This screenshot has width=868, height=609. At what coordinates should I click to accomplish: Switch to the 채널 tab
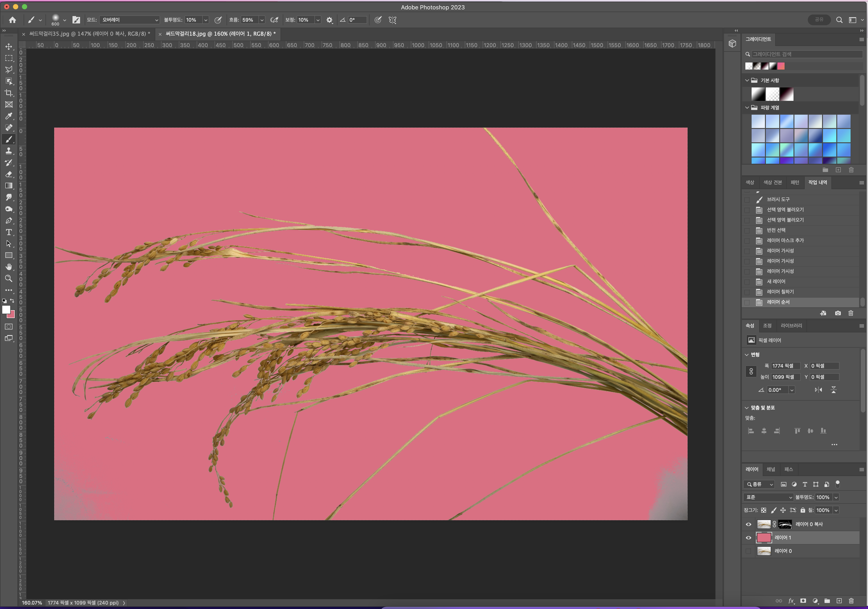pos(771,469)
